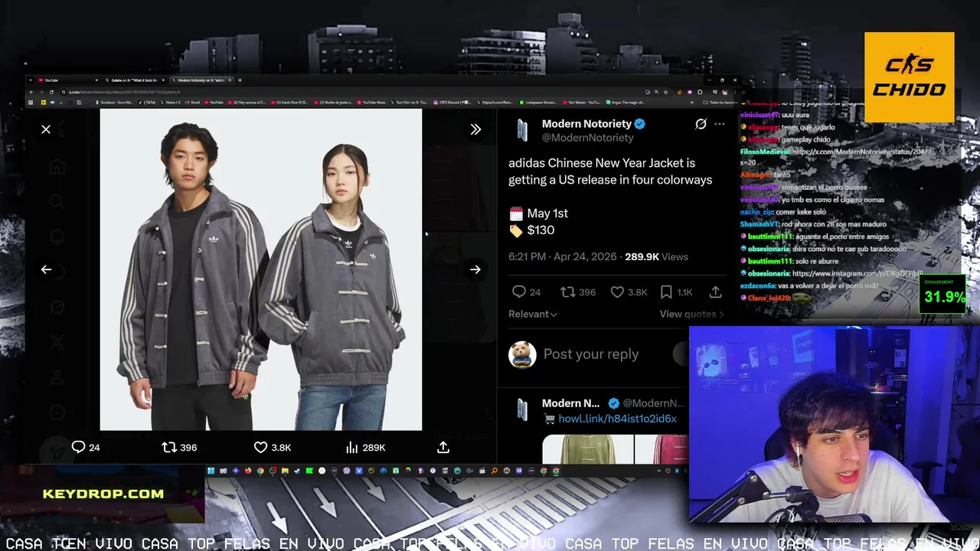Open Chrome from the taskbar
This screenshot has width=980, height=551.
[260, 471]
